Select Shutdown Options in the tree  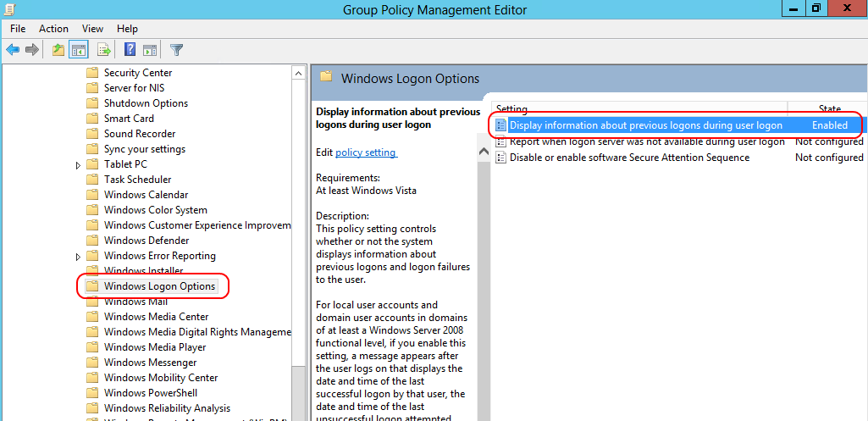[146, 103]
